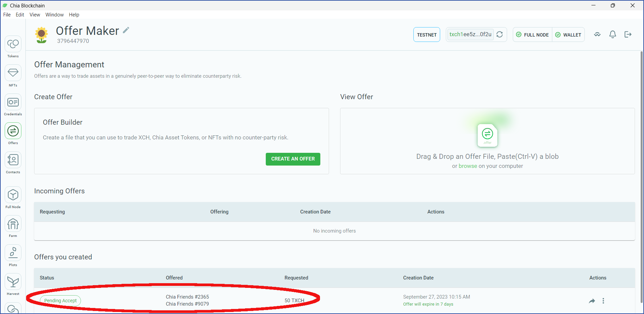
Task: Restore down the Chia Blockchain window
Action: (613, 5)
